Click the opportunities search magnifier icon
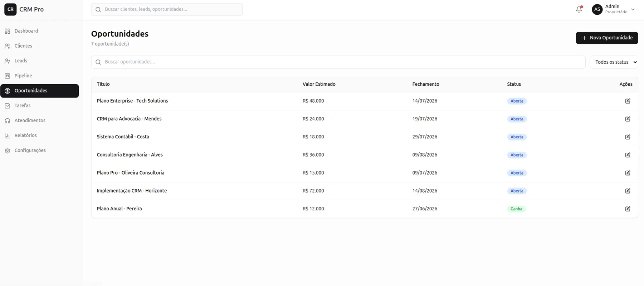This screenshot has height=286, width=644. [98, 62]
